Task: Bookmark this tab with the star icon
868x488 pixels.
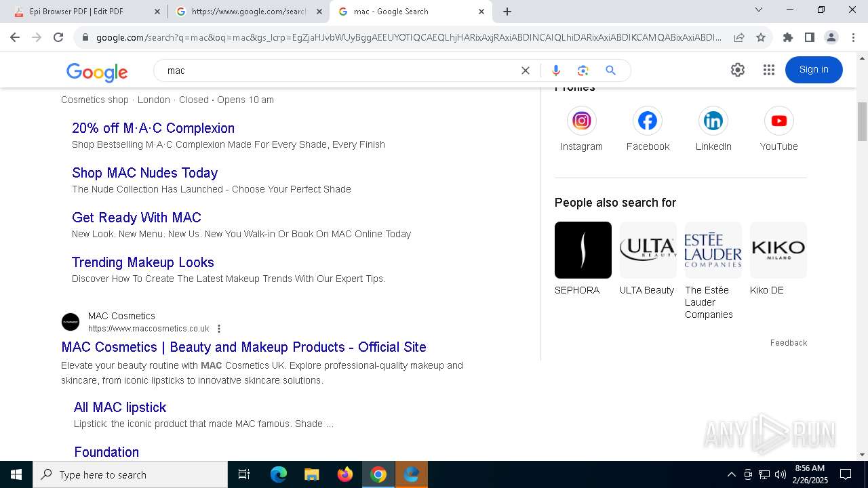Action: tap(761, 37)
